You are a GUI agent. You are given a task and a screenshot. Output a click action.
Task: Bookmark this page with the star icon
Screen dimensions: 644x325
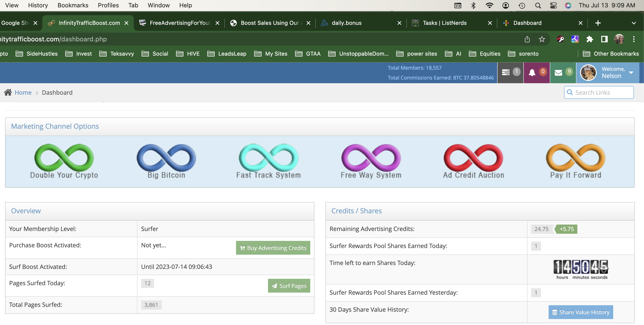tap(542, 39)
